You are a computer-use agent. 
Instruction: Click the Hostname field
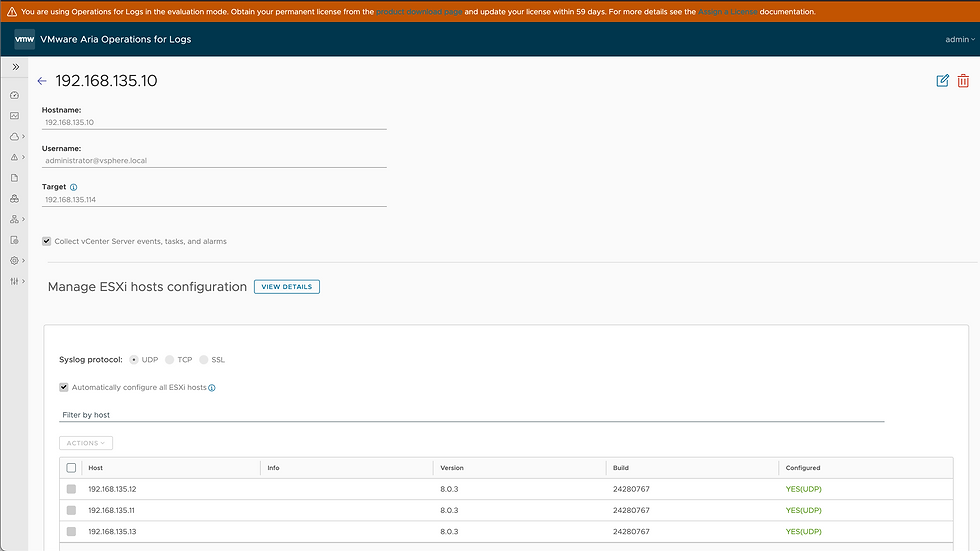(x=214, y=122)
